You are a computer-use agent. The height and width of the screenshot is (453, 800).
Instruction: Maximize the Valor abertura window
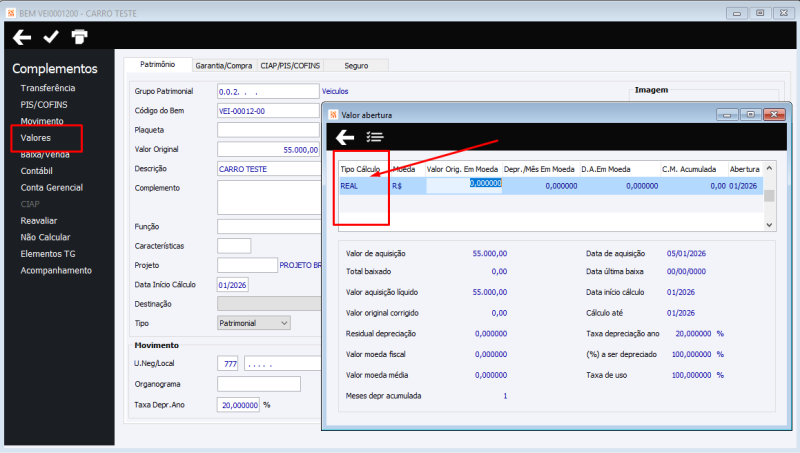point(751,115)
